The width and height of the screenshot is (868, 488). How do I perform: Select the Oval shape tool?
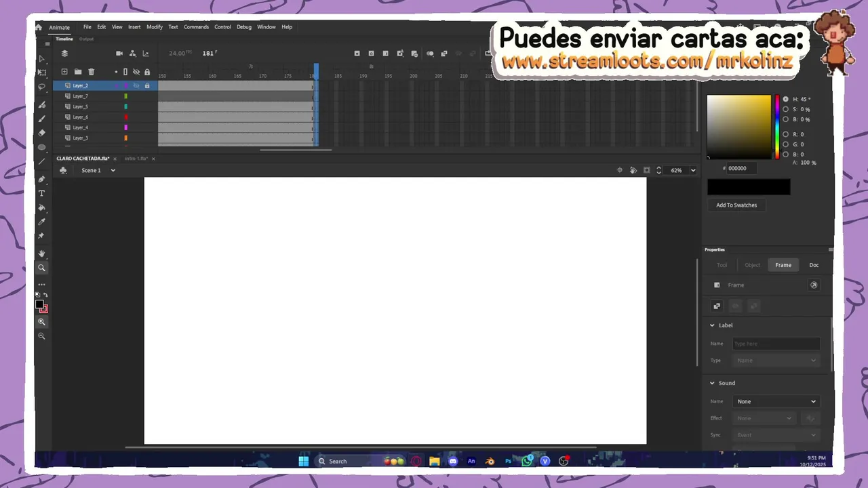click(x=41, y=147)
